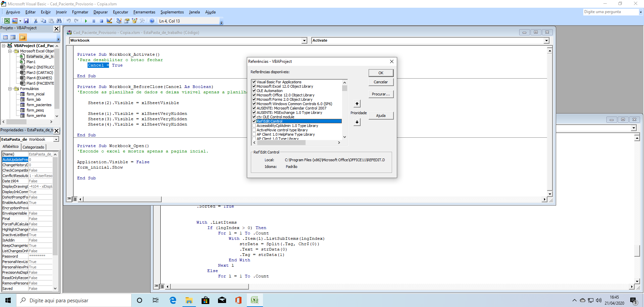This screenshot has width=644, height=307.
Task: Uncheck Ref Edit Control reference
Action: pos(254,121)
